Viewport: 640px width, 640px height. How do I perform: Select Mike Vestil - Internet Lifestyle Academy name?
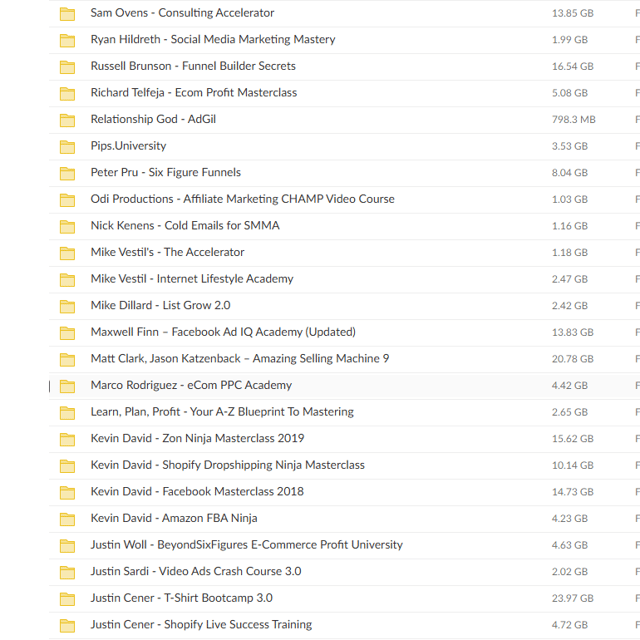coord(192,279)
